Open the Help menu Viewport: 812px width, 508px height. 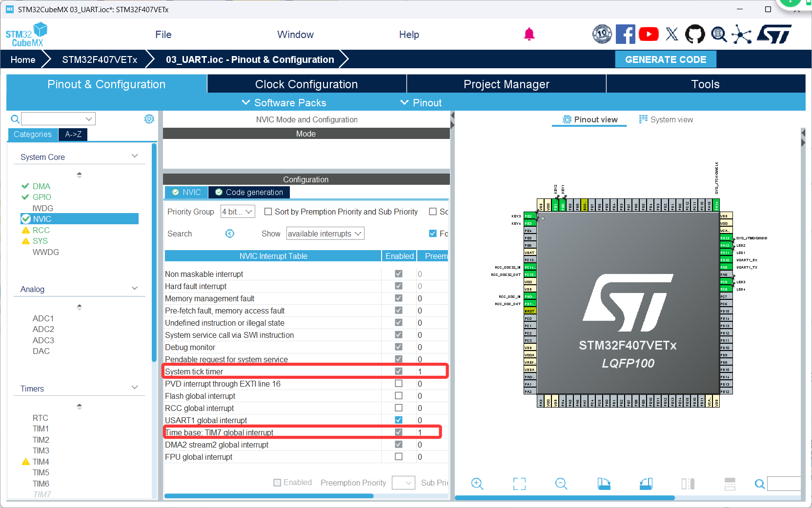[409, 35]
